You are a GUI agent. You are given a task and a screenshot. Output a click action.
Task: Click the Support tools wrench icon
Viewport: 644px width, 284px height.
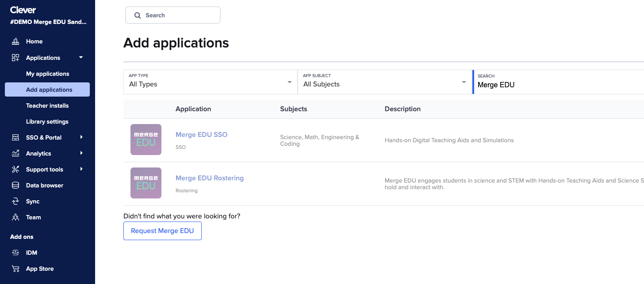click(15, 169)
